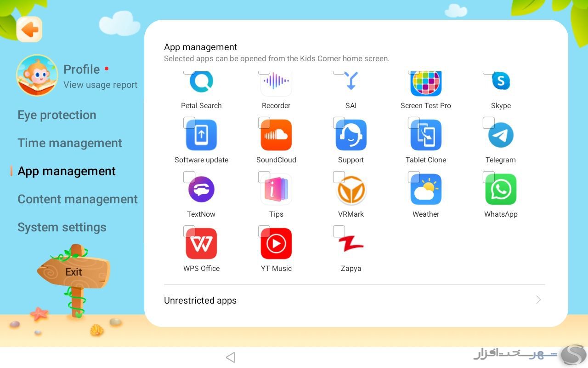This screenshot has height=368, width=588.
Task: Open the monkey profile avatar
Action: click(37, 75)
